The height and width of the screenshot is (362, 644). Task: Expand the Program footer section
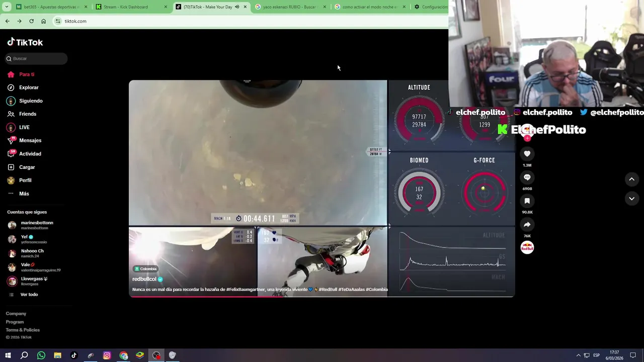[15, 322]
